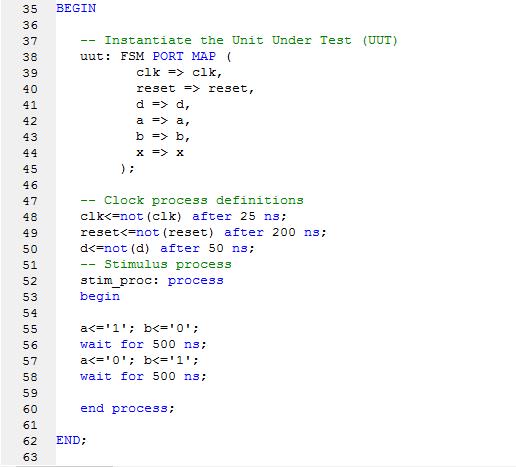Click 'stim_proc: process' on line 52
Screen dimensions: 516x467
tap(152, 281)
